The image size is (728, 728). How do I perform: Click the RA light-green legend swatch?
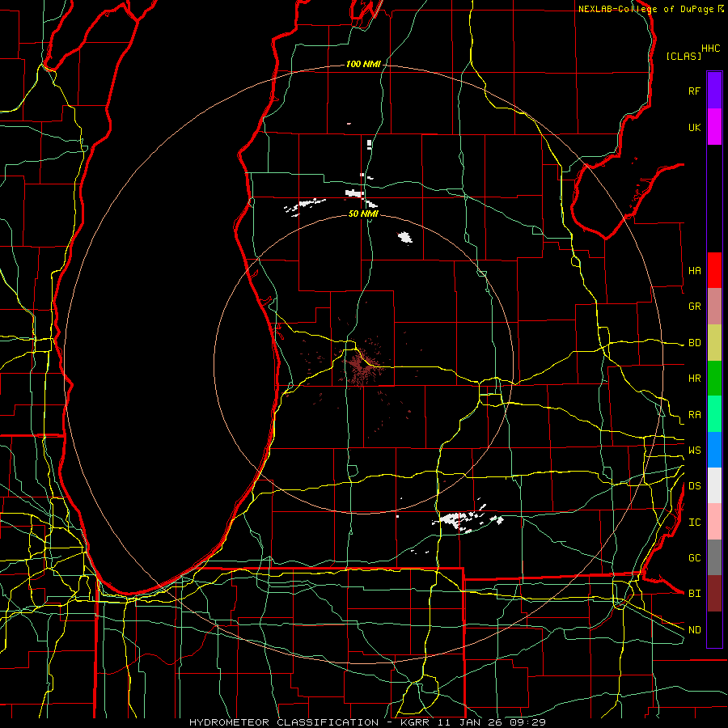pyautogui.click(x=714, y=413)
